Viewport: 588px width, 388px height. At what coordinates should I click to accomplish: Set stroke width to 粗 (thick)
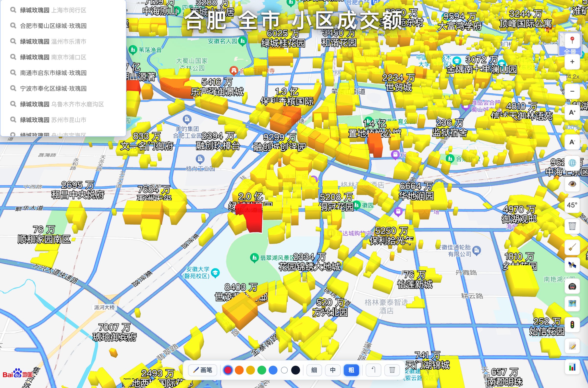351,370
